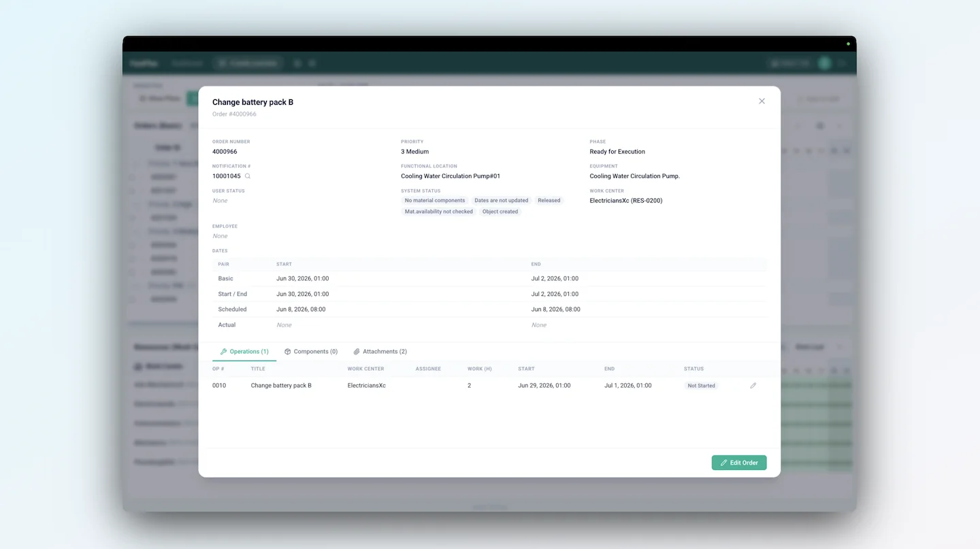Click the Basic row start date

(303, 279)
